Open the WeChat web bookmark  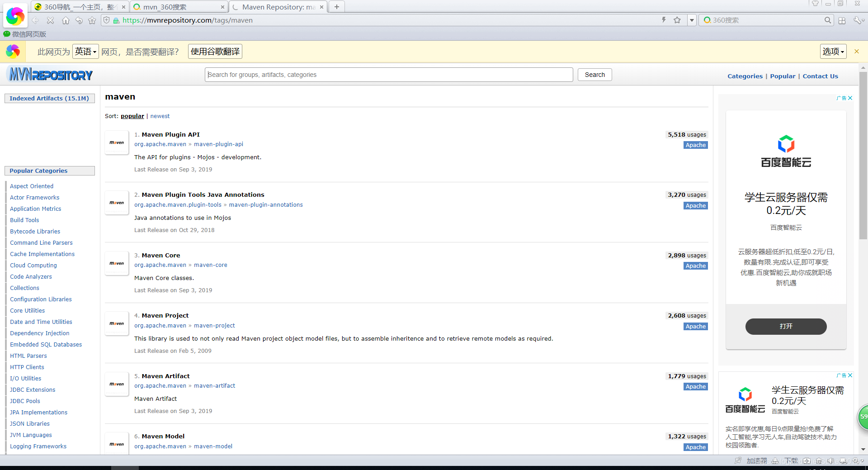[x=24, y=34]
